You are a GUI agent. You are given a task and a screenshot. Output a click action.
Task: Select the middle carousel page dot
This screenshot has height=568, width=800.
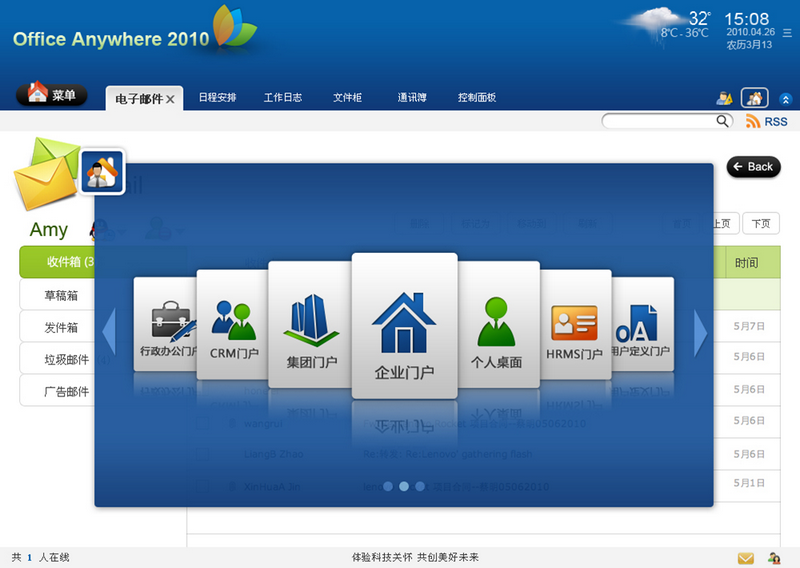click(404, 486)
